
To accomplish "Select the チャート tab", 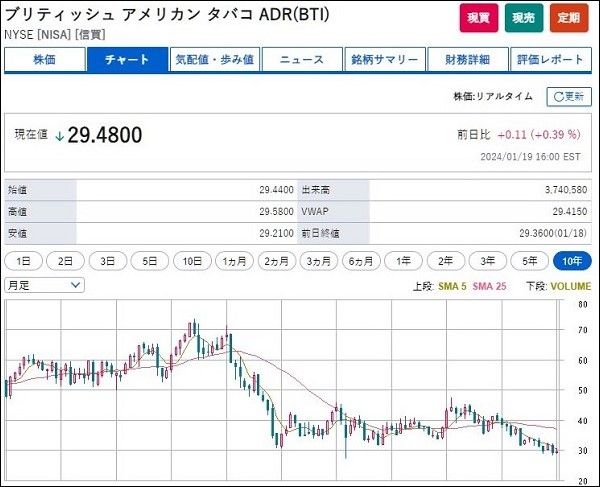I will point(127,60).
